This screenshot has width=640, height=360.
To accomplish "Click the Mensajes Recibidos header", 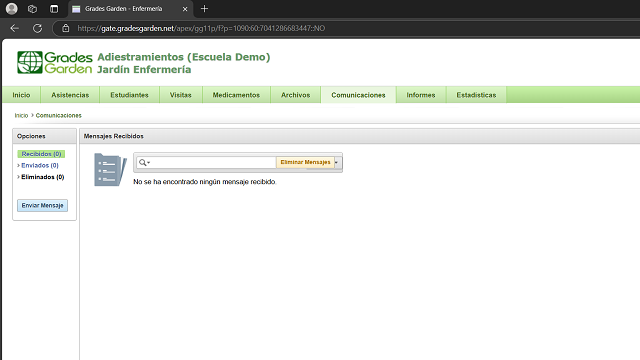I will tap(113, 136).
